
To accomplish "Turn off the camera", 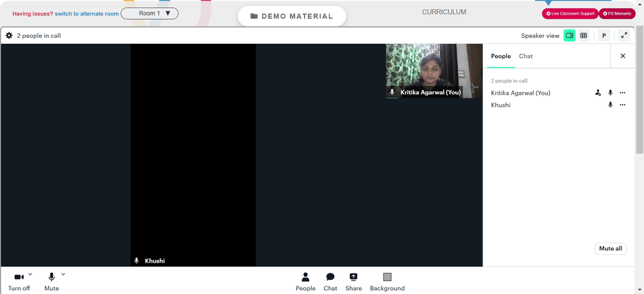I will coord(19,282).
